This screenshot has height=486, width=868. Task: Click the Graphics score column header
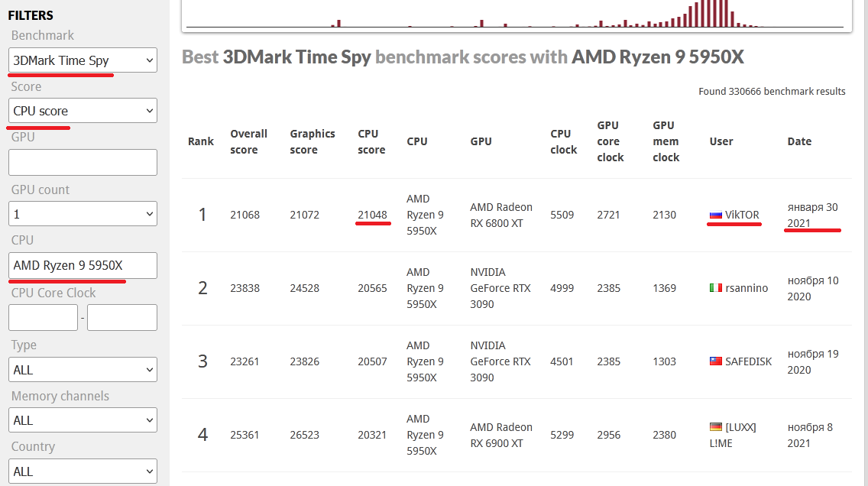click(x=313, y=141)
